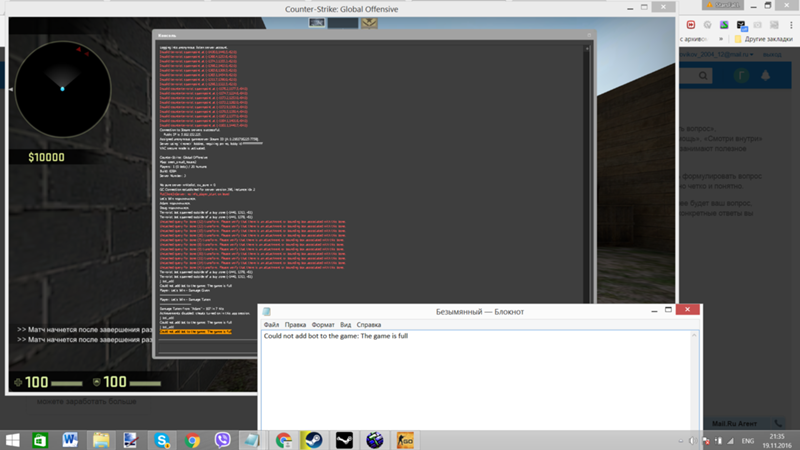Image resolution: width=800 pixels, height=450 pixels.
Task: Open the Правка menu in Notepad
Action: (295, 324)
